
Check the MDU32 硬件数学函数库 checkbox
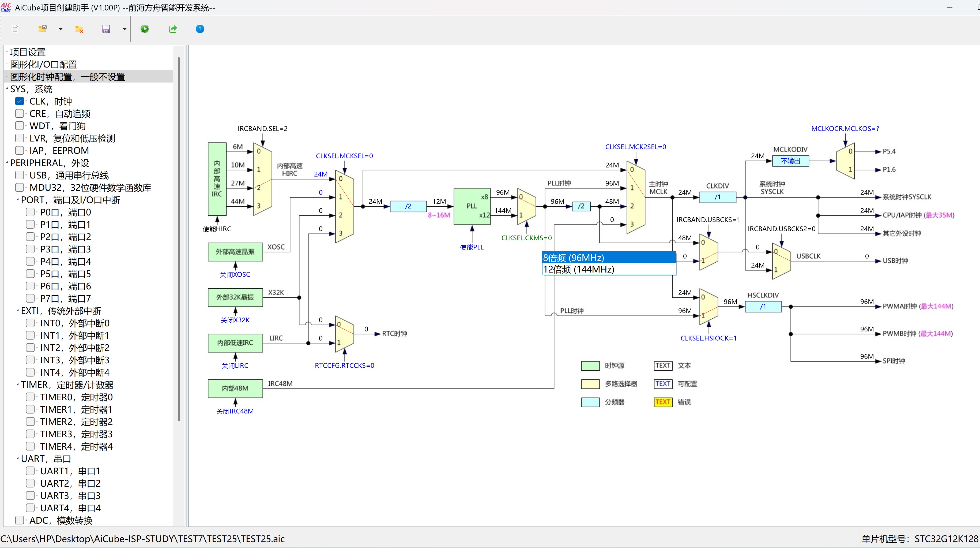pyautogui.click(x=20, y=187)
